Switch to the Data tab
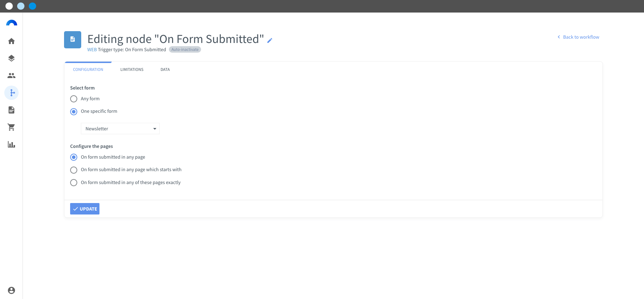644x299 pixels. 165,69
